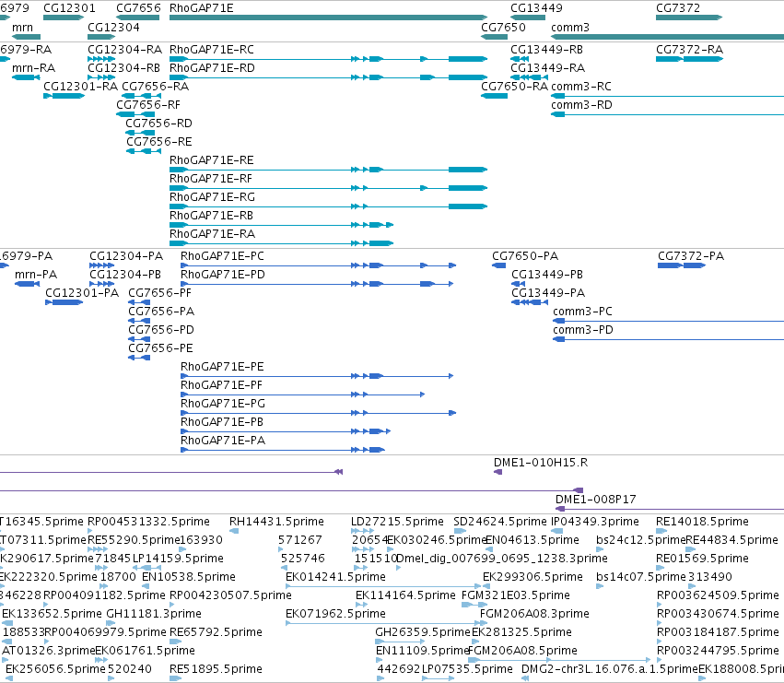Click EST FGM321E03.5prime
784x683 pixels.
pos(474,605)
